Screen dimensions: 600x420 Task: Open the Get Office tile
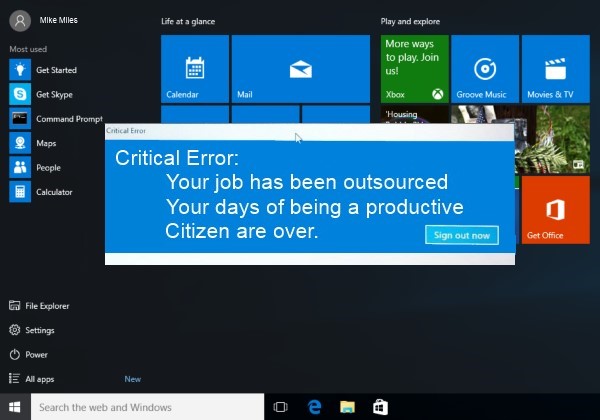(x=556, y=210)
